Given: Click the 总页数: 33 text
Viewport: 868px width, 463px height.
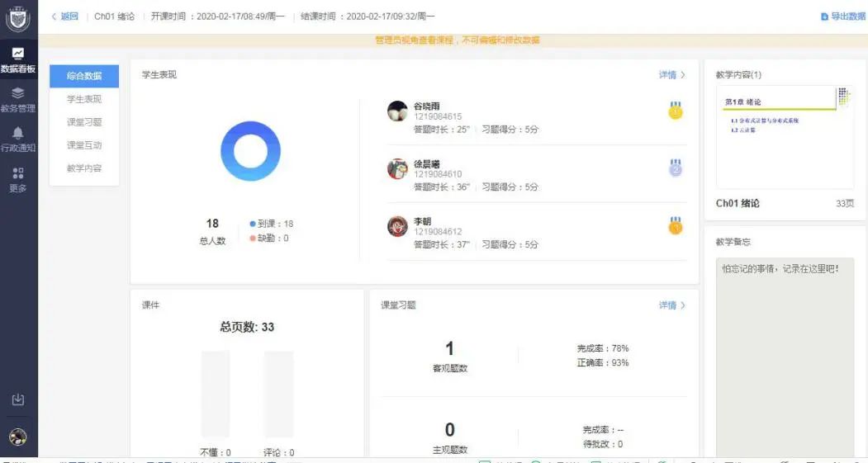Looking at the screenshot, I should pyautogui.click(x=247, y=327).
